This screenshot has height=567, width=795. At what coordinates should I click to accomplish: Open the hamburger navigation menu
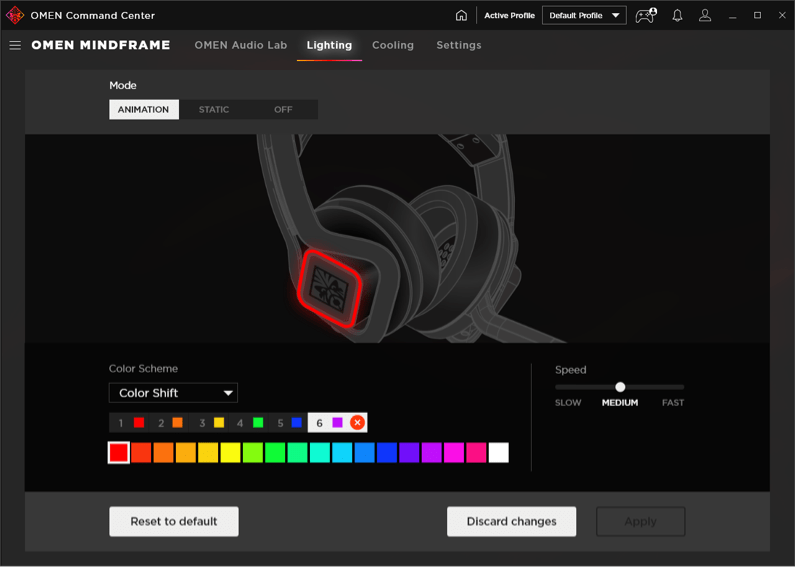[x=15, y=45]
